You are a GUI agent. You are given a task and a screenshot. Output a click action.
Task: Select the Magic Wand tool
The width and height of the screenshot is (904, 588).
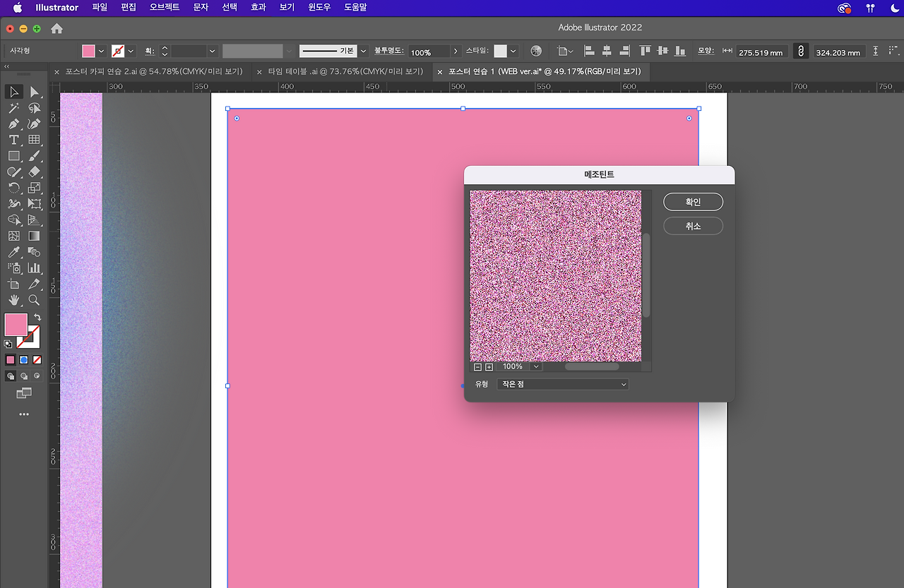(13, 108)
